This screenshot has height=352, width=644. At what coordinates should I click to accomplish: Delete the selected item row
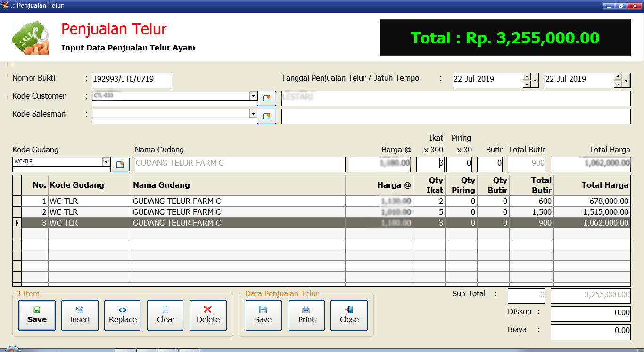point(208,315)
